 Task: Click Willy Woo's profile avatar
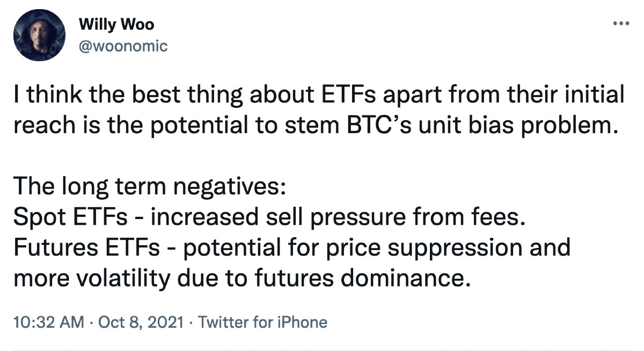[x=35, y=35]
